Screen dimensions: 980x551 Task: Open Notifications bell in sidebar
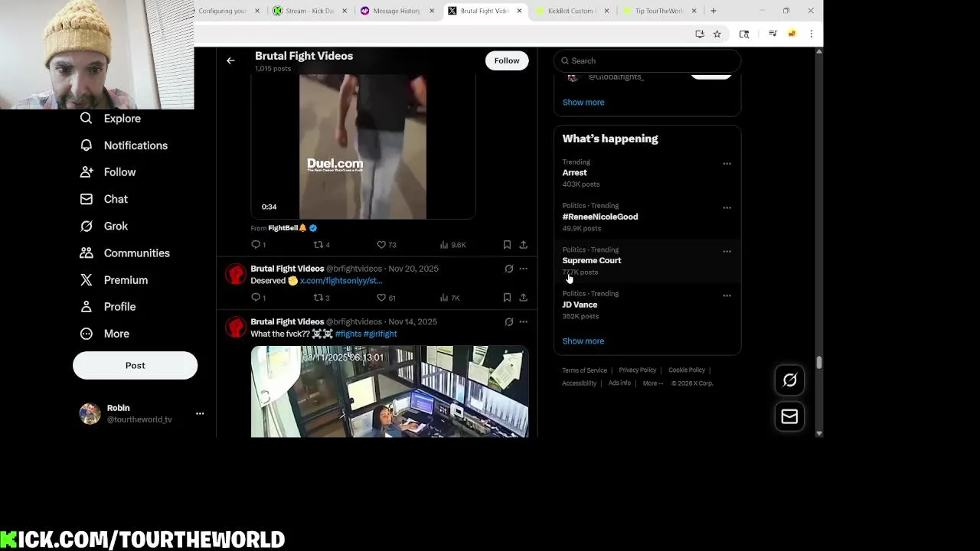tap(124, 145)
